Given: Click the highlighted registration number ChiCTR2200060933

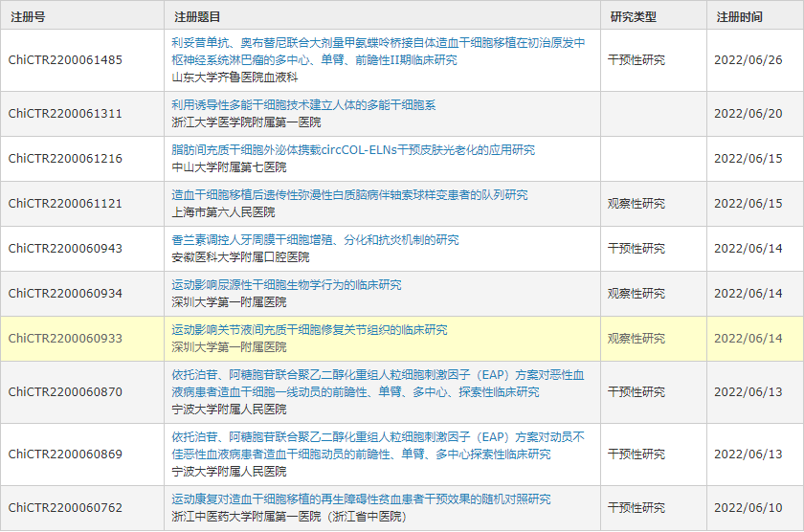Looking at the screenshot, I should [x=65, y=339].
